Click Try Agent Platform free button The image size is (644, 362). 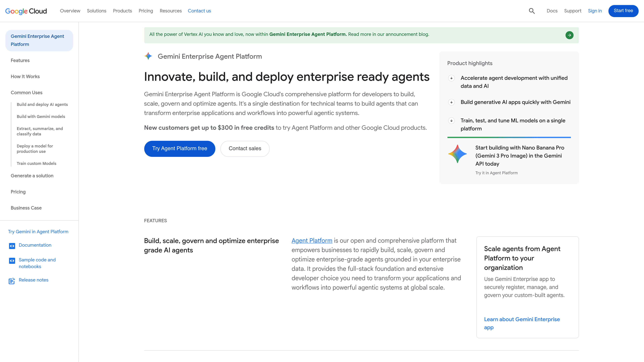(x=179, y=149)
